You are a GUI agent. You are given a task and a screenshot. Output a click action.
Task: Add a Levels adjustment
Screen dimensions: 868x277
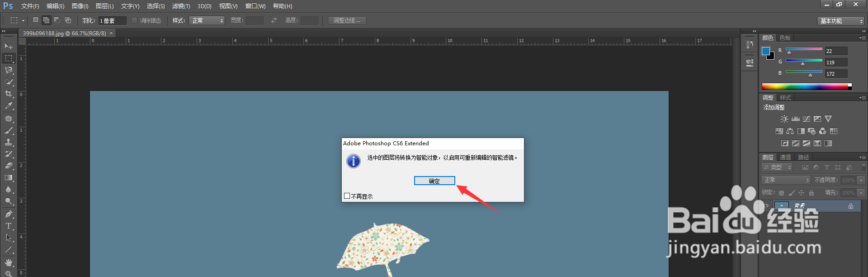(x=796, y=119)
